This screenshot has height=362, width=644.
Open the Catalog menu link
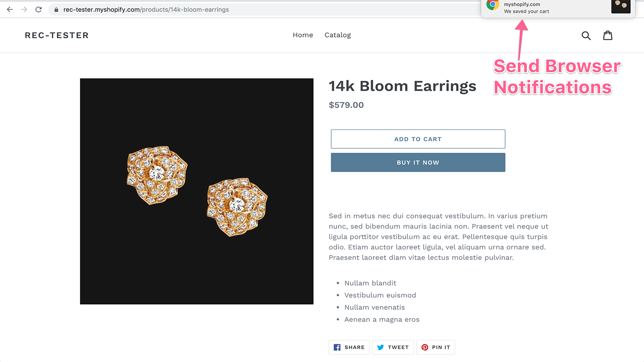point(338,35)
